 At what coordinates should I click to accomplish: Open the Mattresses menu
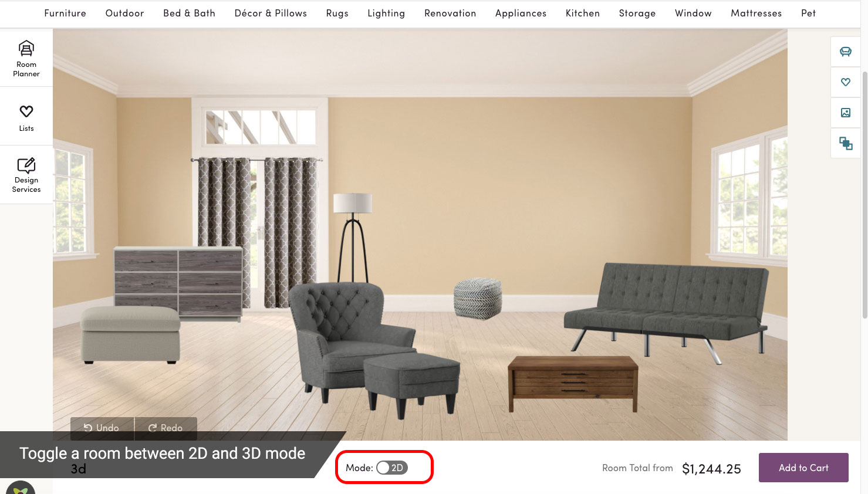pyautogui.click(x=756, y=13)
